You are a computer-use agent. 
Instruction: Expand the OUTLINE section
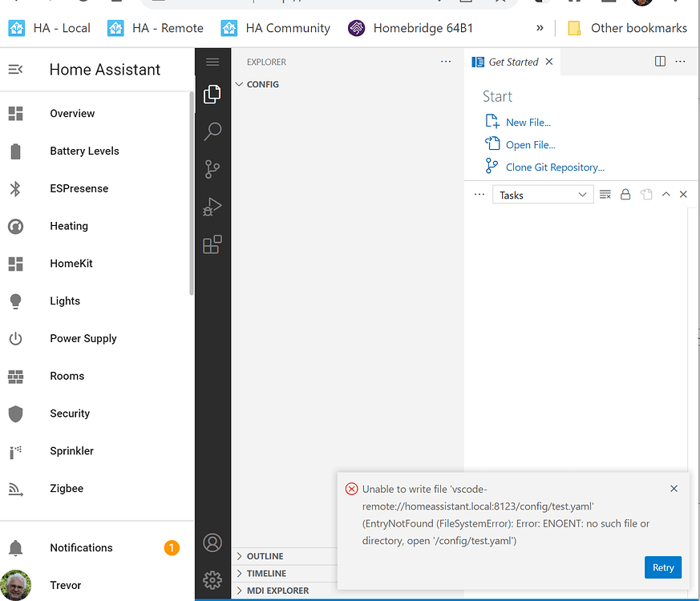(x=285, y=556)
